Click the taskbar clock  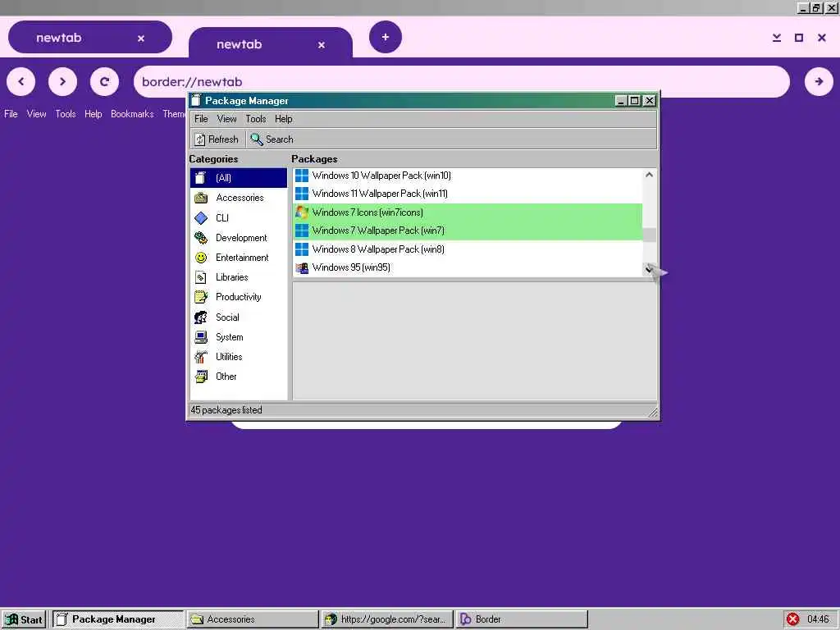click(x=818, y=619)
